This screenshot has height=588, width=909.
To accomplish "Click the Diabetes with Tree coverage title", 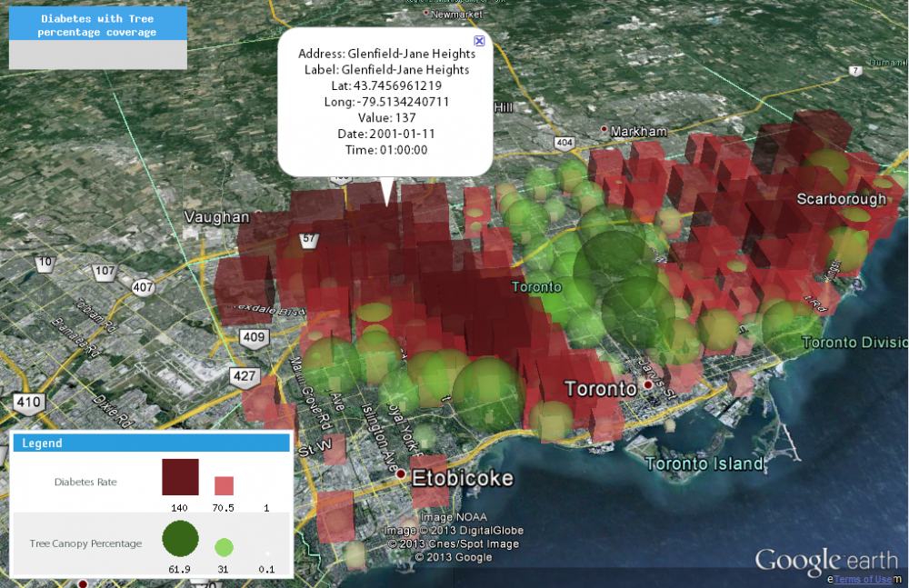I will (x=97, y=25).
